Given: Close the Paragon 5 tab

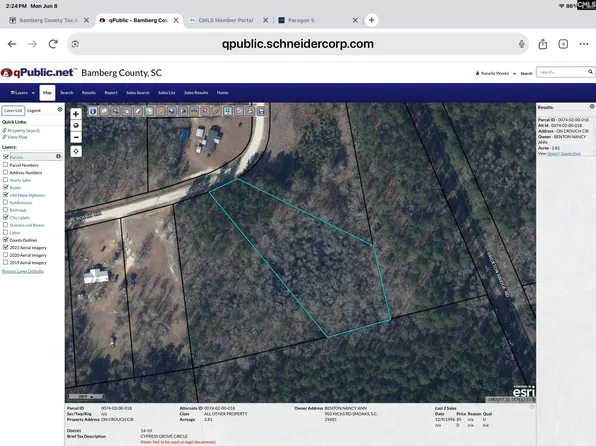Looking at the screenshot, I should click(355, 21).
